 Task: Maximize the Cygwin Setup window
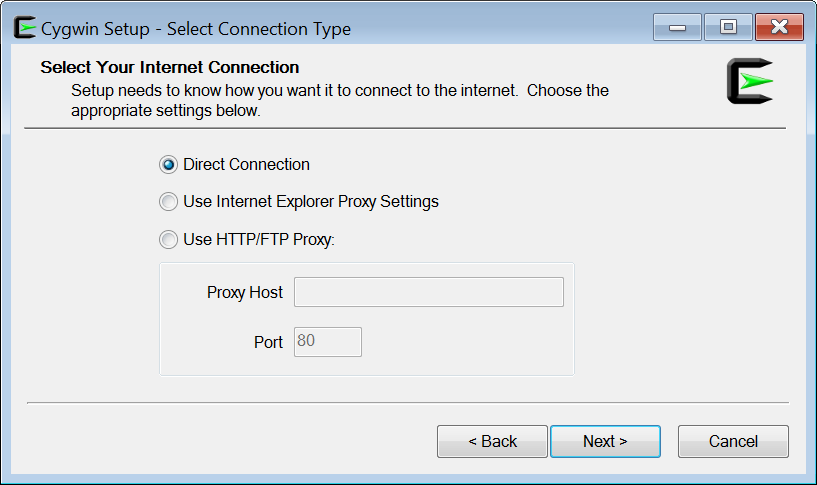[728, 27]
